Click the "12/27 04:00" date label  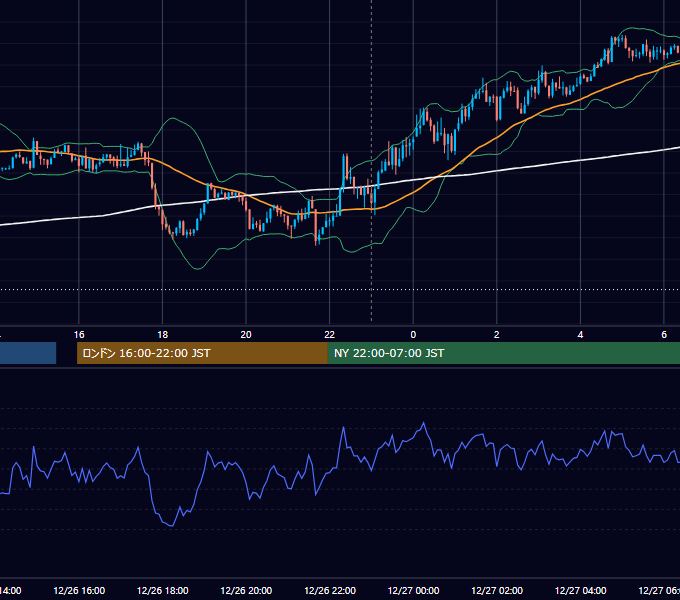(x=581, y=591)
